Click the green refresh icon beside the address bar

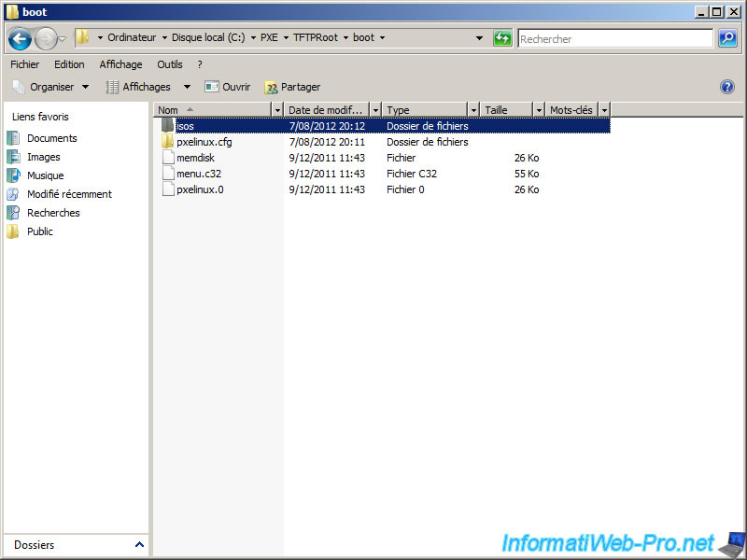coord(502,37)
